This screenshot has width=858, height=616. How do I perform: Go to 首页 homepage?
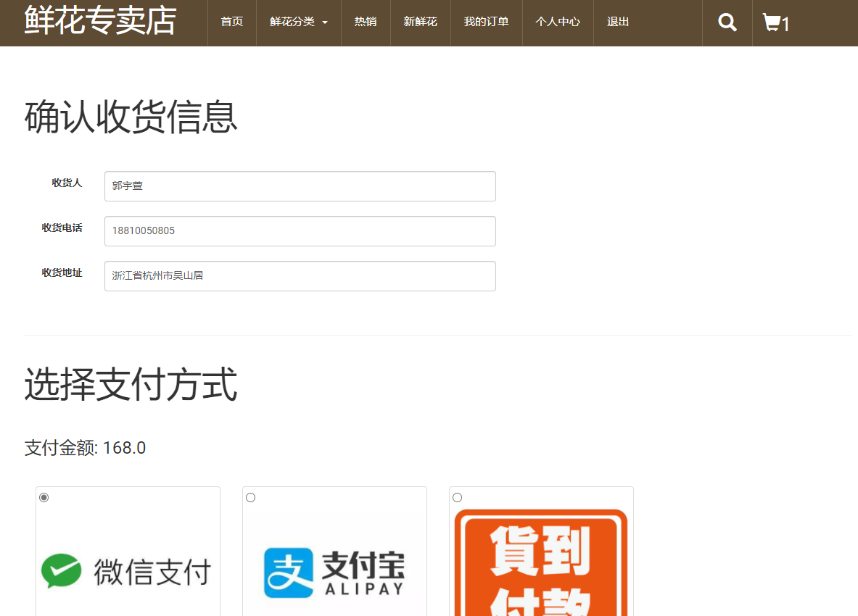click(x=231, y=22)
